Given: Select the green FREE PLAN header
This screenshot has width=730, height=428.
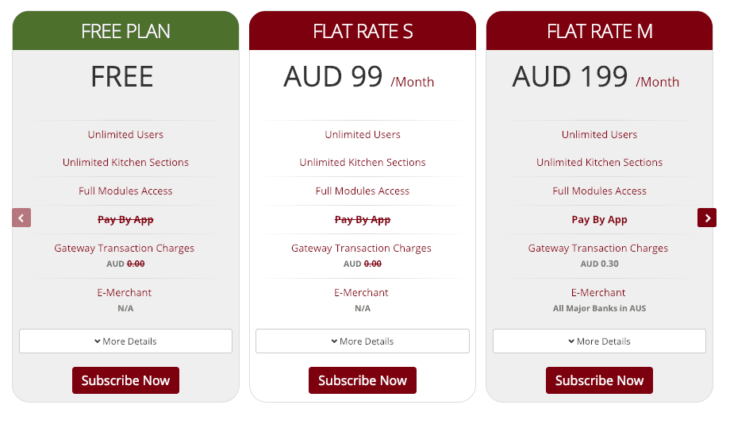Looking at the screenshot, I should pos(125,31).
